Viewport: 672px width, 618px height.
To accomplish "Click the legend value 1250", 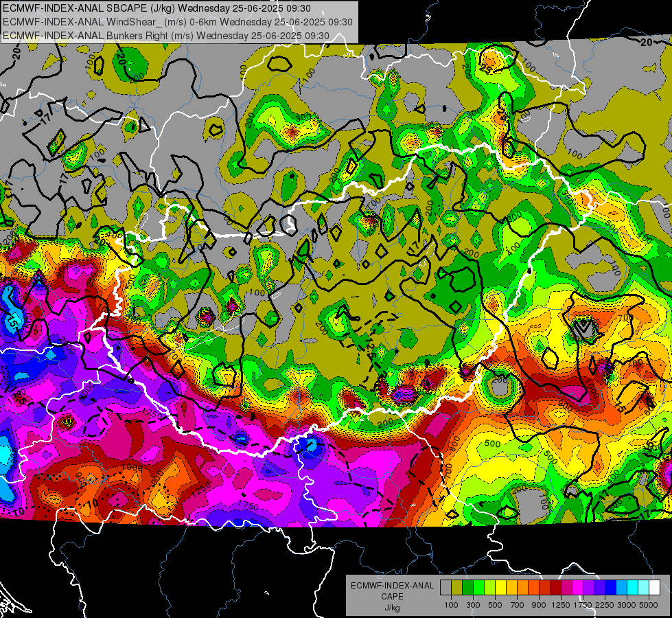I will pyautogui.click(x=561, y=605).
